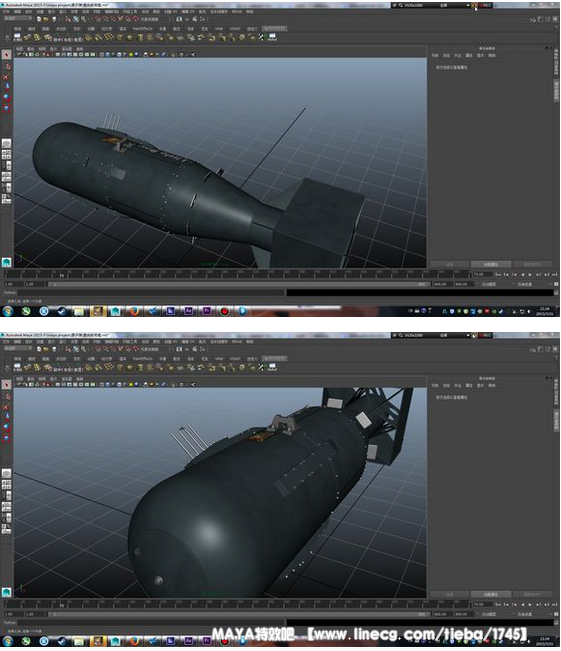Click the Open Scene icon in upper Maya status line
Viewport: 561px width, 651px height.
[x=46, y=19]
